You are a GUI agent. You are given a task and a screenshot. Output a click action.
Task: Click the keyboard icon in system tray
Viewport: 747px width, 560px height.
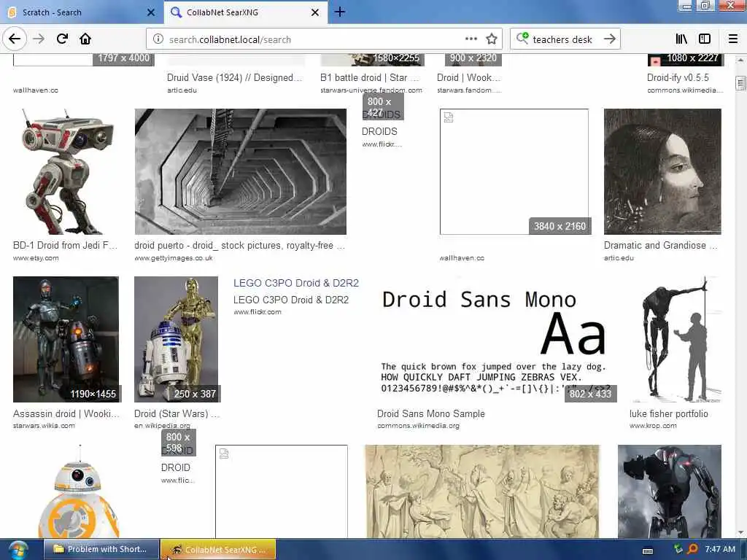648,551
